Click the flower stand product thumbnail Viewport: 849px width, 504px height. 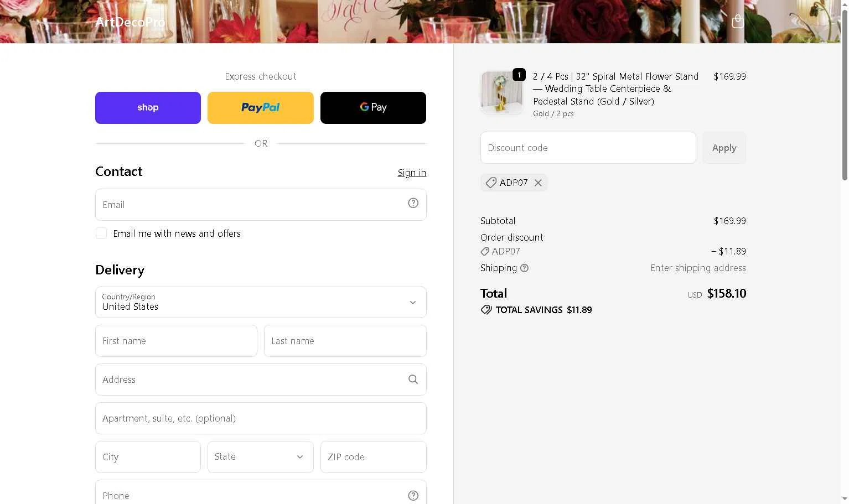[501, 92]
